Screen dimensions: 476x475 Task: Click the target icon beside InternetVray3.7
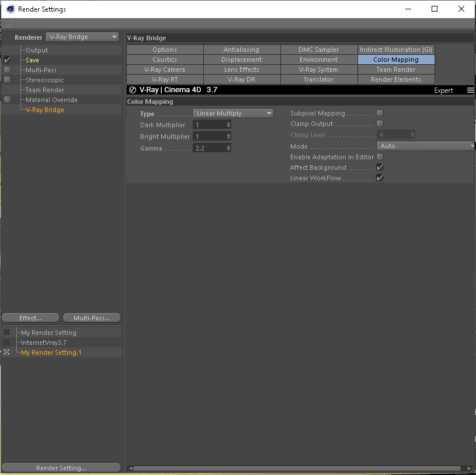[x=6, y=342]
